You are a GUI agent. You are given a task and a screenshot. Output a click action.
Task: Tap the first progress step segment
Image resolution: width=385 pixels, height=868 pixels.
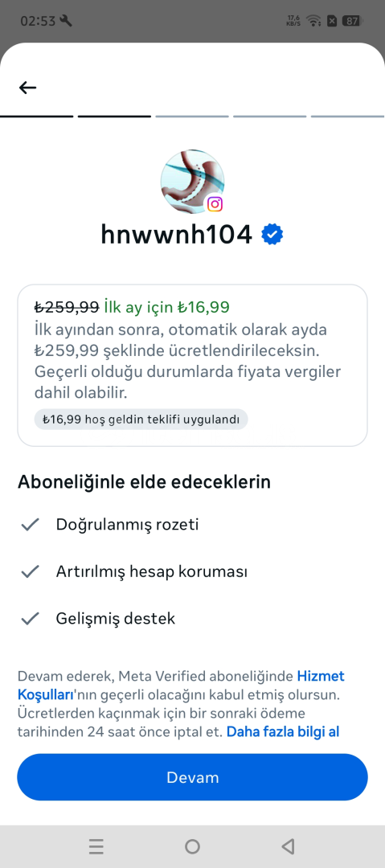(36, 117)
